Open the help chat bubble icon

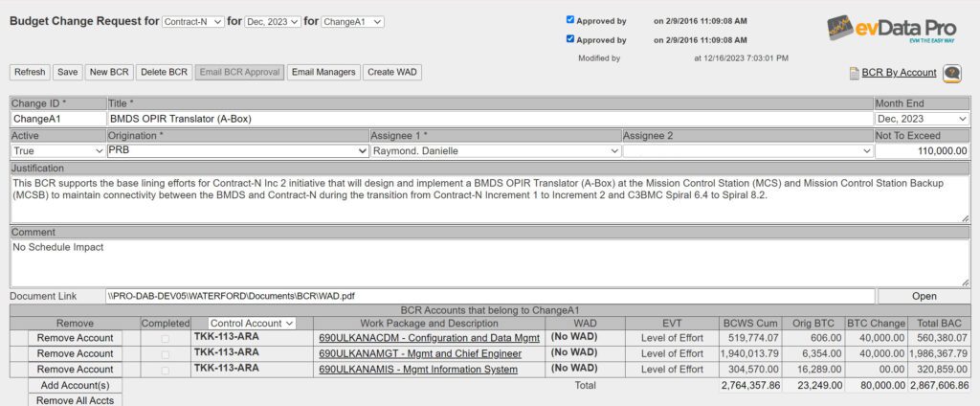click(952, 73)
